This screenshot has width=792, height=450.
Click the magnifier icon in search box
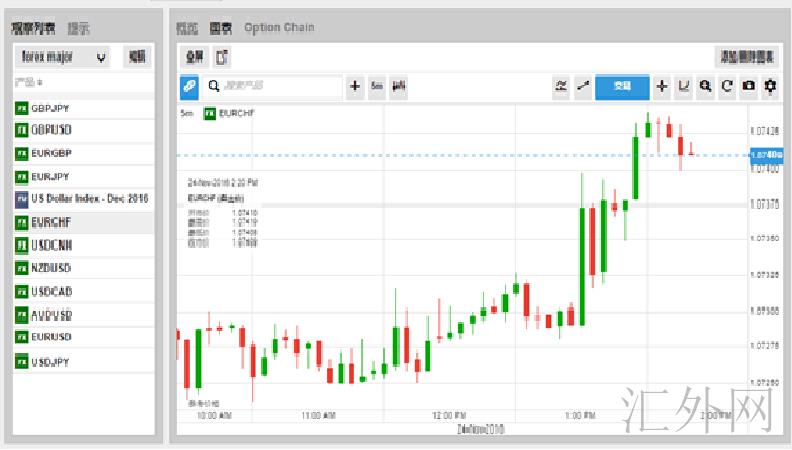tap(214, 86)
